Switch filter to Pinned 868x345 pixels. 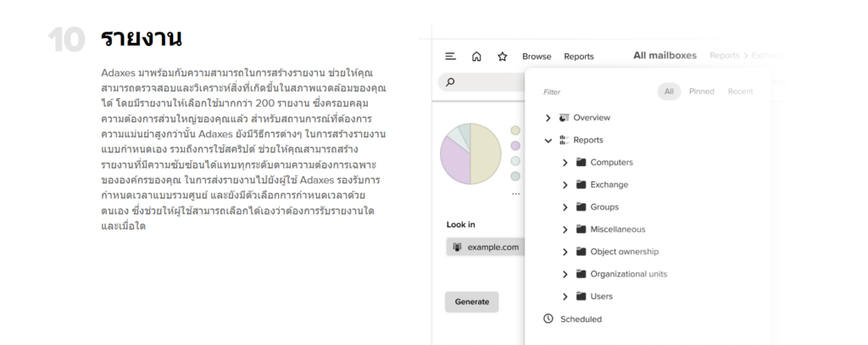click(x=701, y=92)
